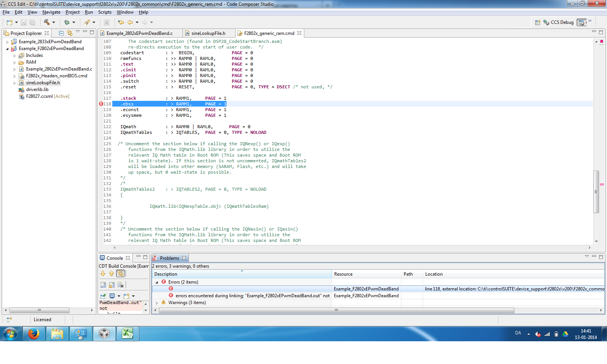Toggle console wrap/sync button
Screen dimensions: 607x364
pos(121,273)
